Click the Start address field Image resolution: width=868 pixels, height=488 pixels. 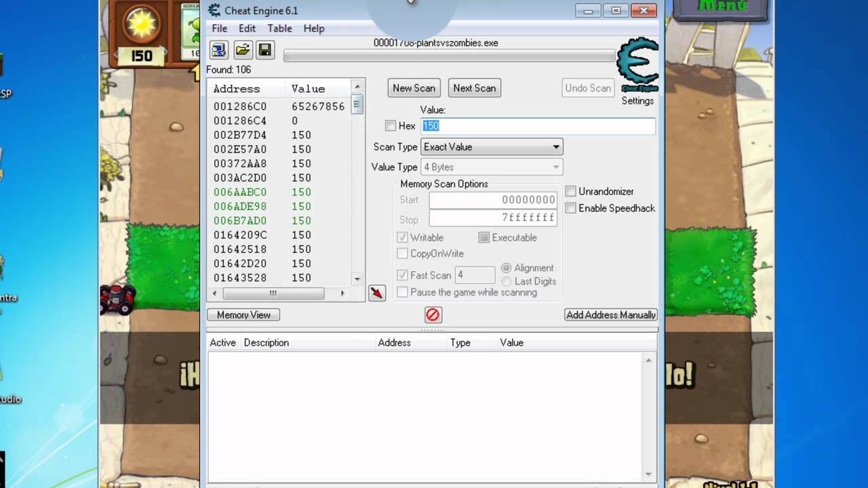[x=493, y=200]
